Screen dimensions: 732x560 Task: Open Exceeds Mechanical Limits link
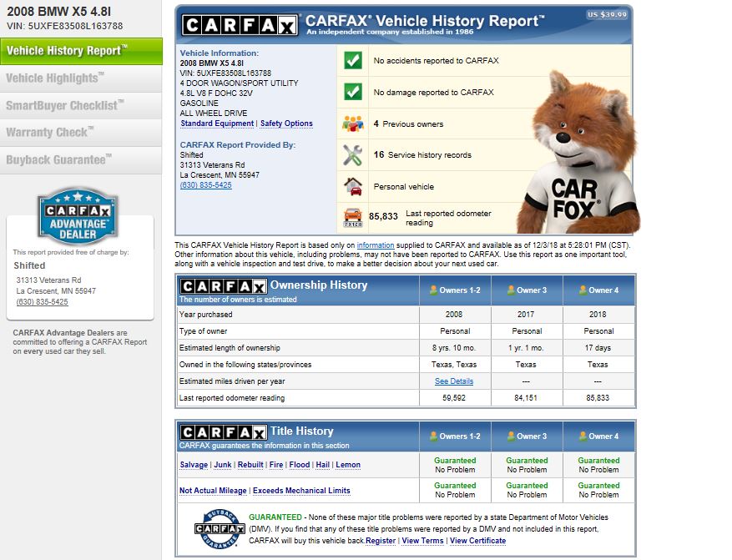pyautogui.click(x=301, y=491)
